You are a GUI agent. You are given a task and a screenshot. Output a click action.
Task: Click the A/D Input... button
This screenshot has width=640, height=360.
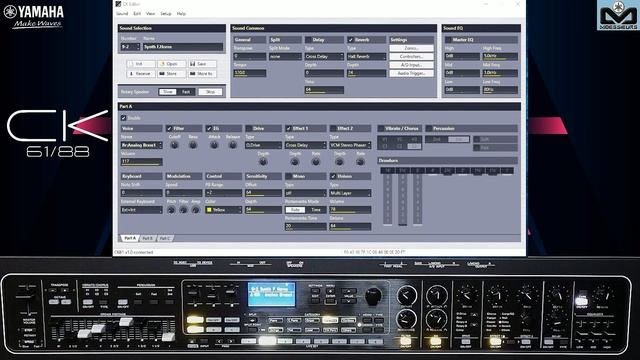pyautogui.click(x=411, y=65)
